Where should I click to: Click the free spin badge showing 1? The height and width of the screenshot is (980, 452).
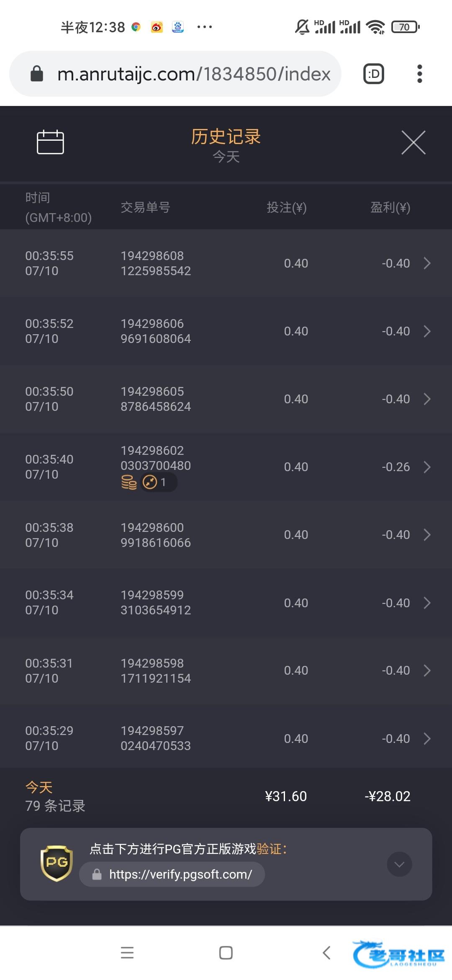point(158,482)
